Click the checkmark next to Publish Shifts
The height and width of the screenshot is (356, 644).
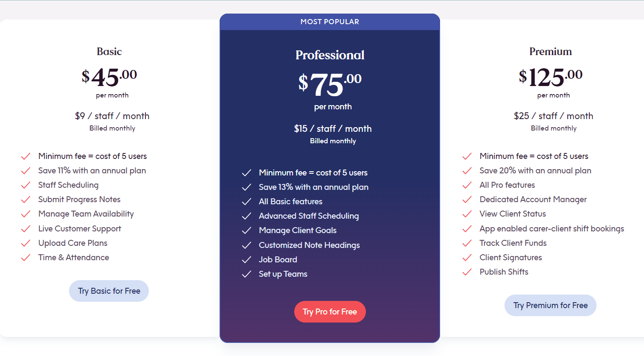pos(467,272)
